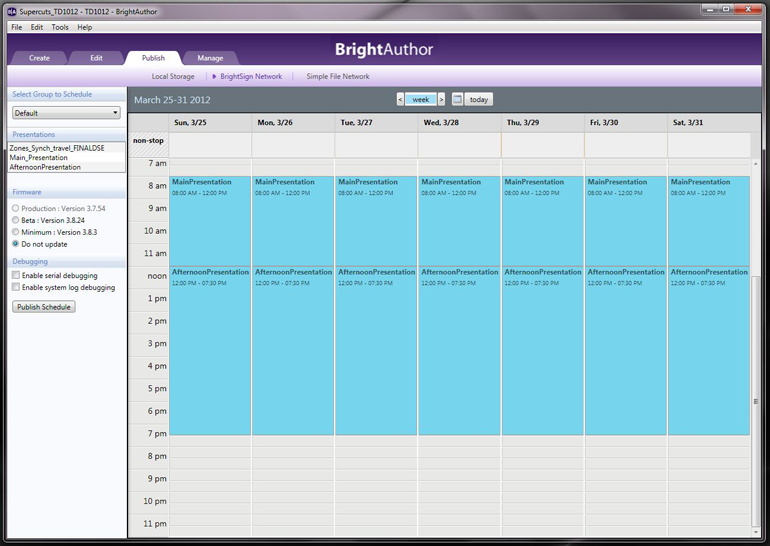Open the calendar date picker icon

point(457,100)
